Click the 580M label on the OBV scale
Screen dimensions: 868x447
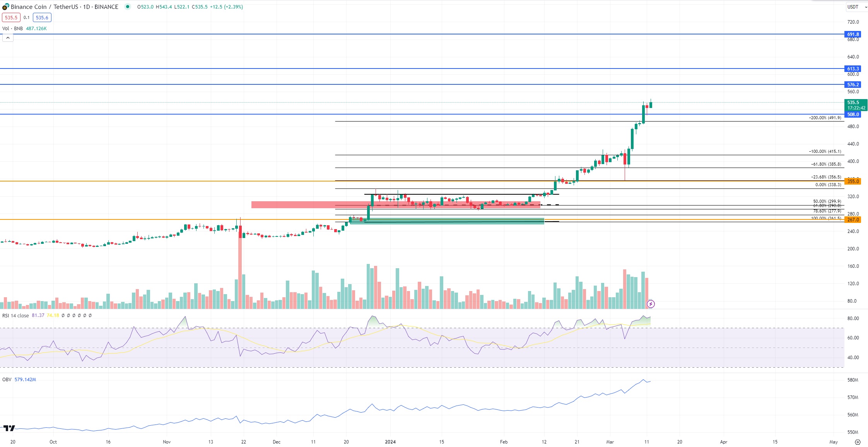pos(853,380)
